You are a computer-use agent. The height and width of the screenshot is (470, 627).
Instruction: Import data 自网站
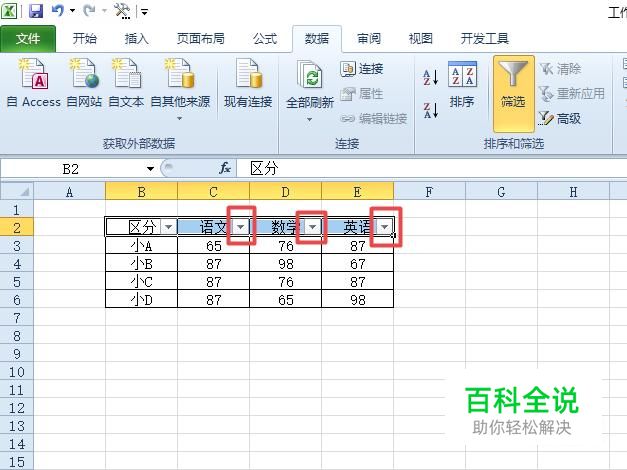(x=84, y=83)
